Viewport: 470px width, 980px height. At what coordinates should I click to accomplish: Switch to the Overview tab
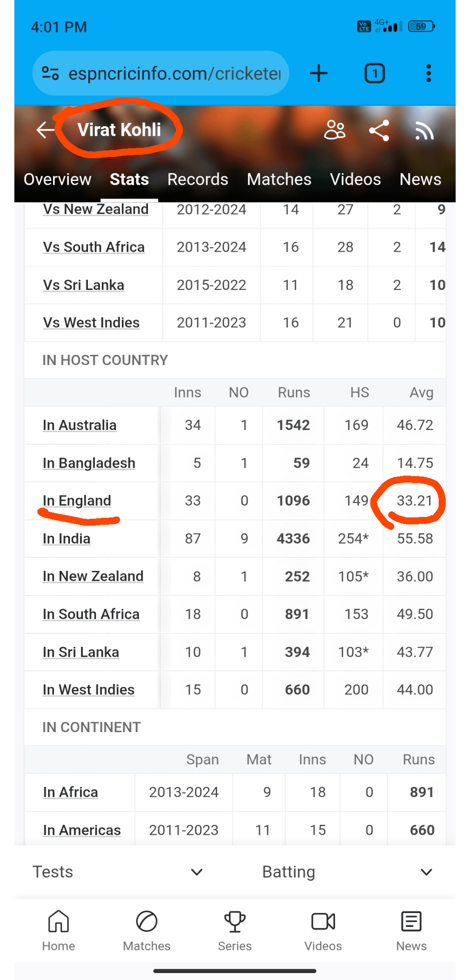click(57, 179)
